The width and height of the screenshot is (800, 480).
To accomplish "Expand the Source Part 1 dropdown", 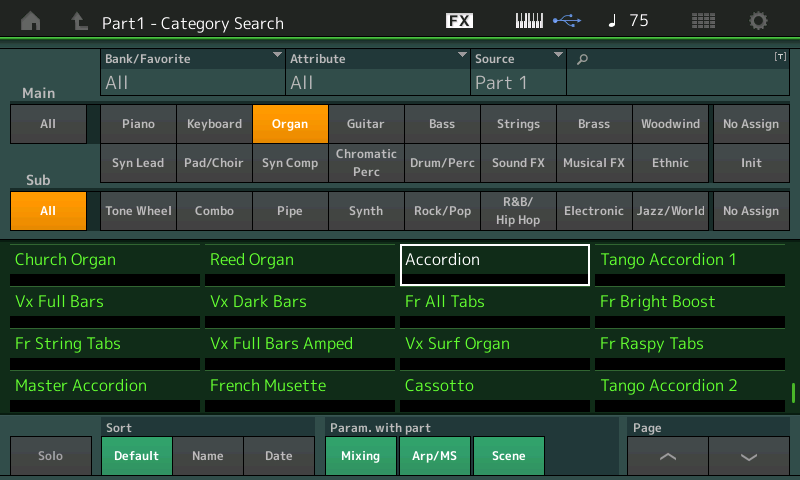I will pos(518,72).
